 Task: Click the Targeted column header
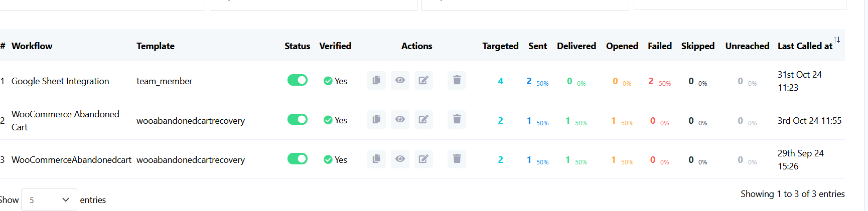pos(500,46)
